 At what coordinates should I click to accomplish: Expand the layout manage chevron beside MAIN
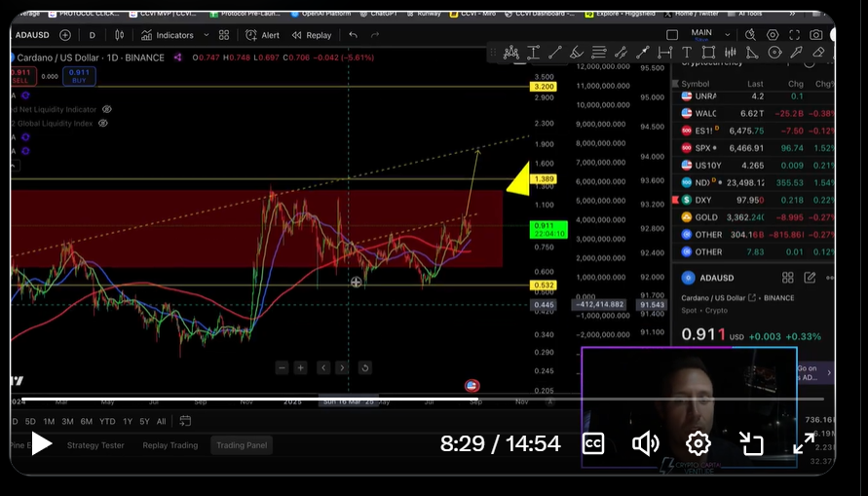point(728,35)
